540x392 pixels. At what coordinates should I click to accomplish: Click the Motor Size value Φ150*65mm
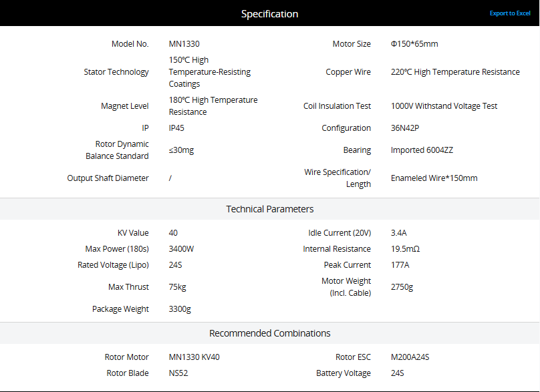coord(414,43)
